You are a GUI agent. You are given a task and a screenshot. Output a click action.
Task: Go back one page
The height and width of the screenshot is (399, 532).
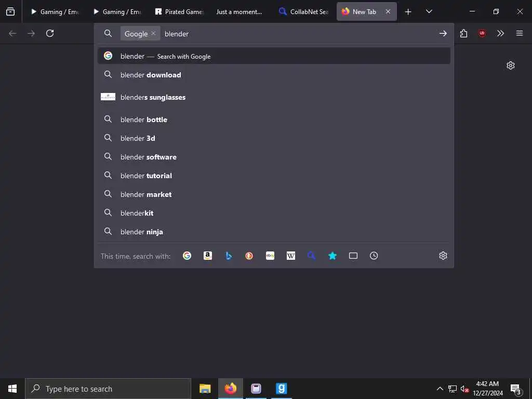pos(12,33)
